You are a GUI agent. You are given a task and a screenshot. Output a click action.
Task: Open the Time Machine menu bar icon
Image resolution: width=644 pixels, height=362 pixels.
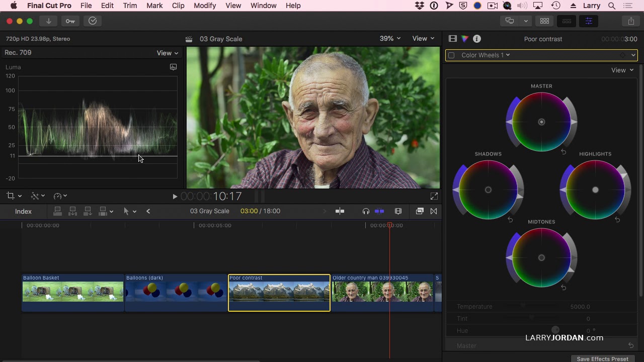556,6
